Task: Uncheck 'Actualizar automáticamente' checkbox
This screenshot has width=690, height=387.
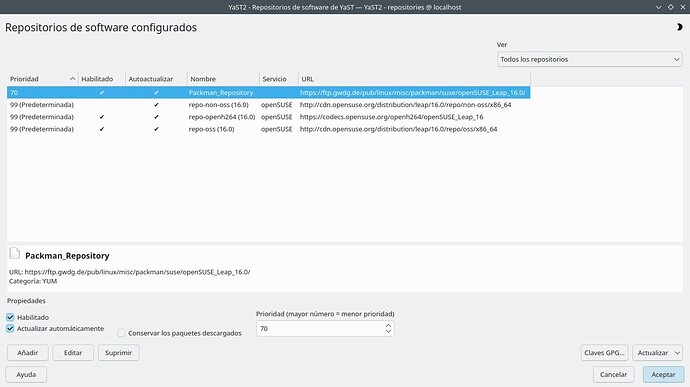Action: 10,328
